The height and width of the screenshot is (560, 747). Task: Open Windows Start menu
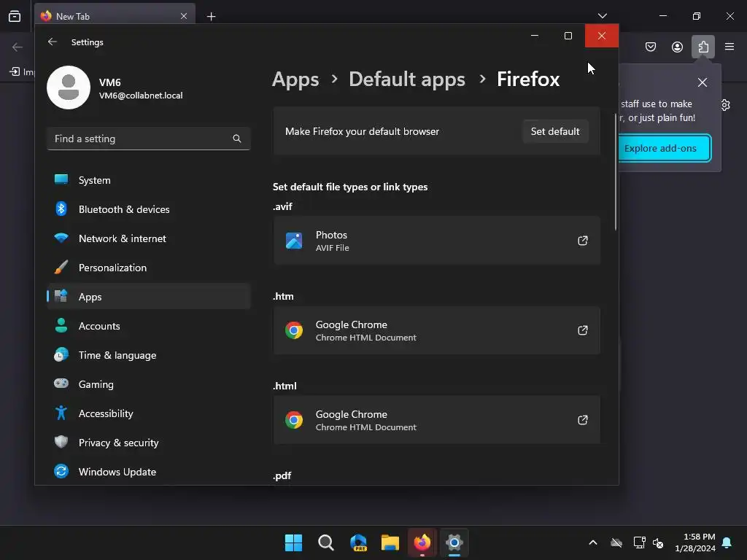293,542
